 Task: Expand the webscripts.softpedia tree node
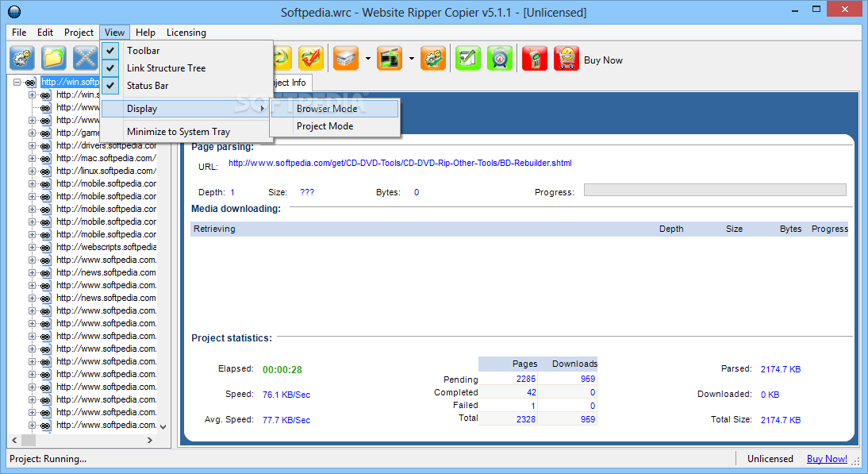(32, 247)
